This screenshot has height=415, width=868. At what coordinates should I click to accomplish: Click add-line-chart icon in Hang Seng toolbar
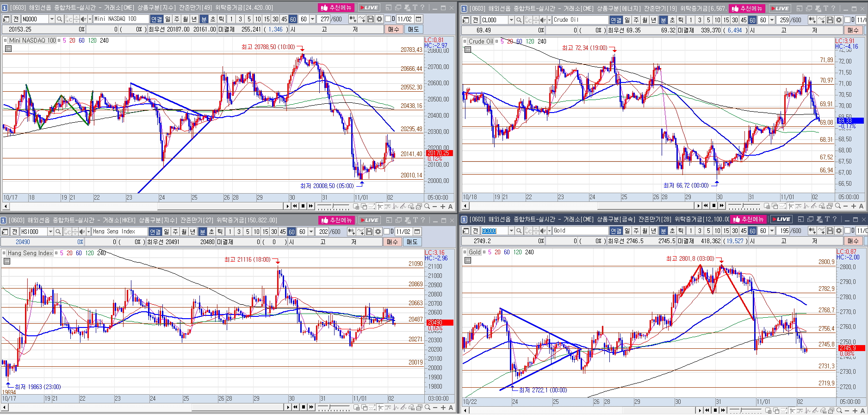(360, 231)
